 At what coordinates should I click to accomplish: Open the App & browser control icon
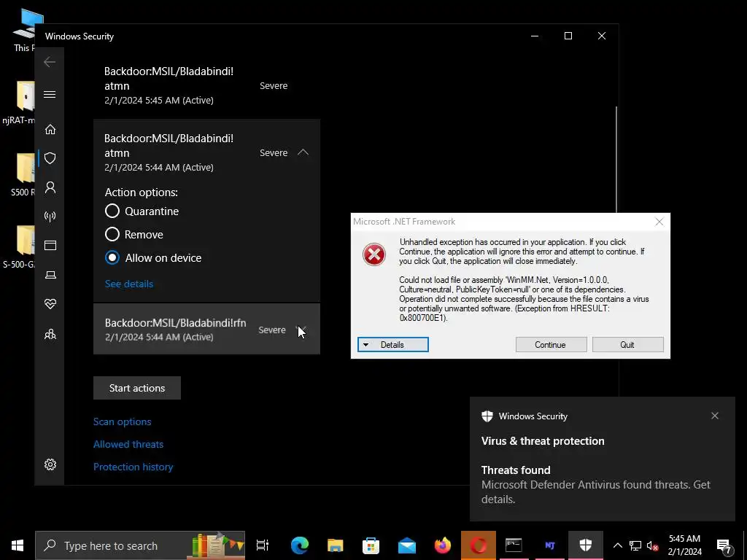[x=50, y=245]
